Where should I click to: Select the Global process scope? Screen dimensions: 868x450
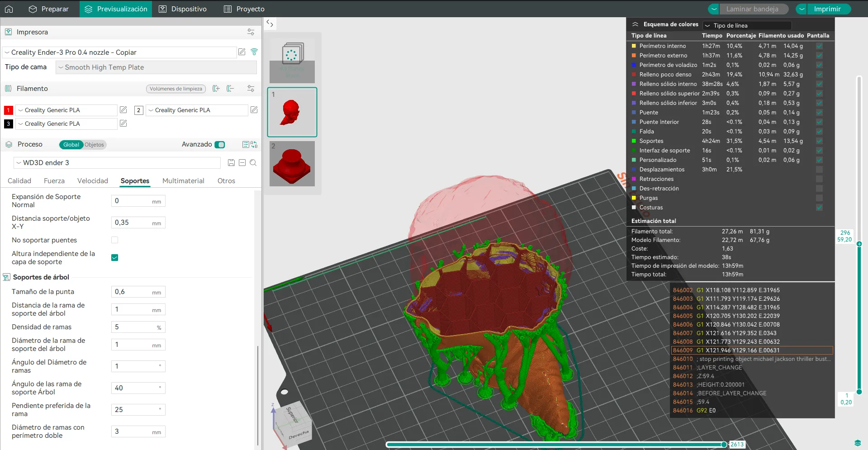click(71, 145)
